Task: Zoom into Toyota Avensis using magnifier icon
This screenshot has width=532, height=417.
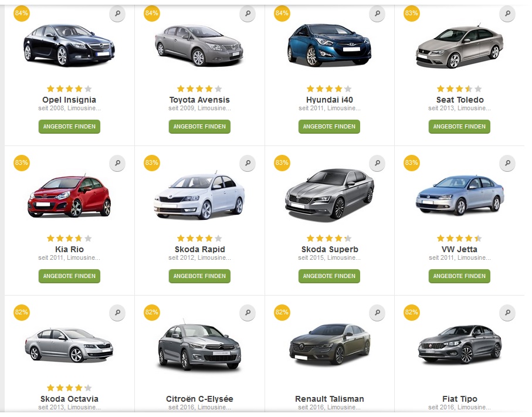Action: (x=248, y=14)
